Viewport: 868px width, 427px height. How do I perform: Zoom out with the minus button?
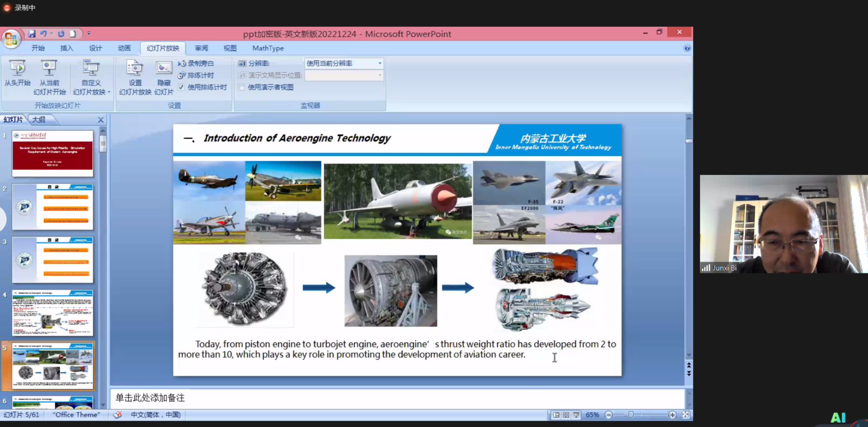point(608,415)
